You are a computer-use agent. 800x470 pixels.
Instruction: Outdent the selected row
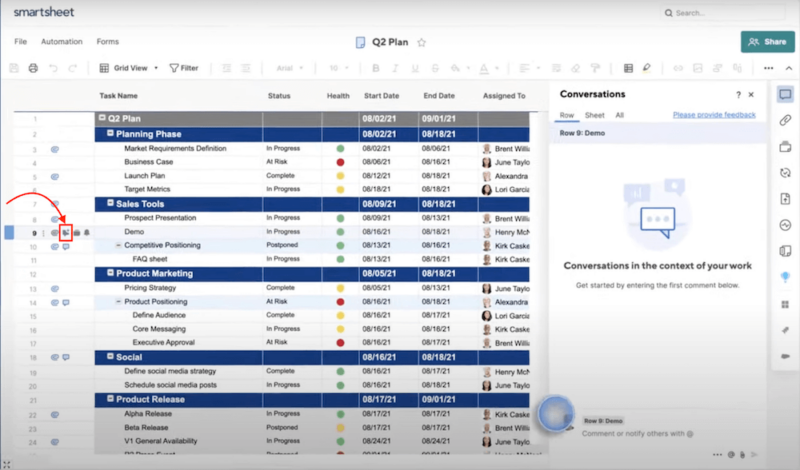[x=227, y=68]
